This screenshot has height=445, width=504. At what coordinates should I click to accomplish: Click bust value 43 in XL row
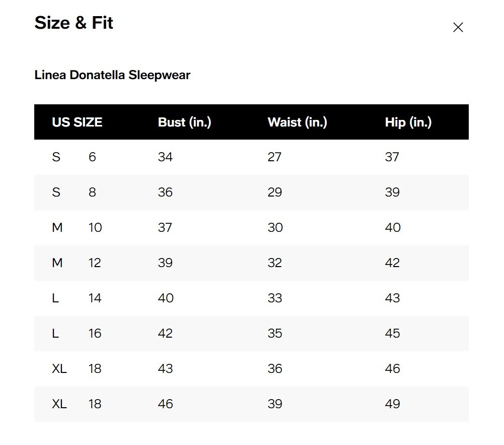165,369
